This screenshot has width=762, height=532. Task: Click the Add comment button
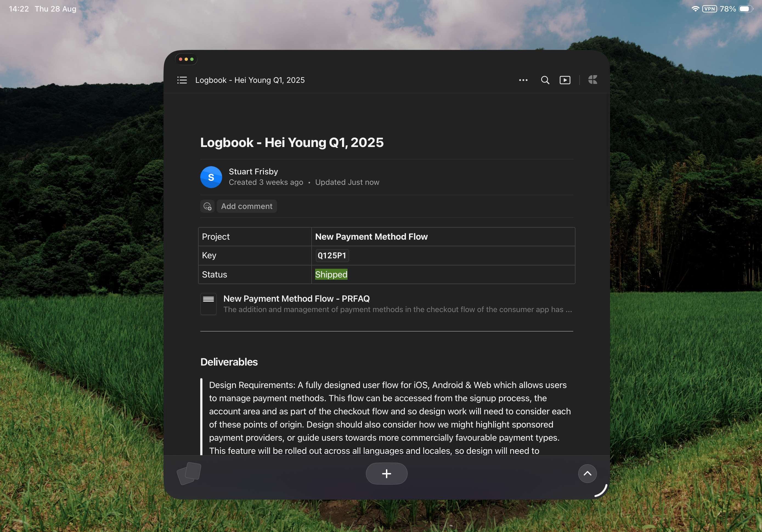[247, 206]
